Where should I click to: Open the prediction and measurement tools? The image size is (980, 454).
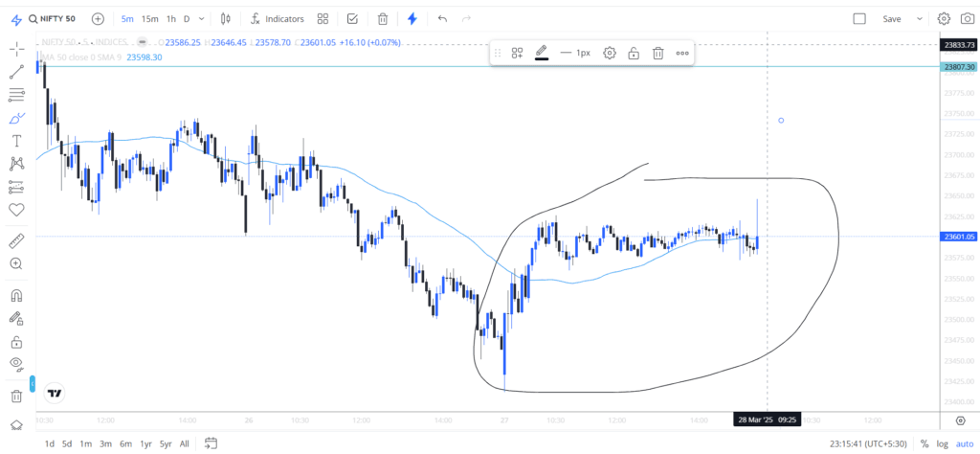tap(17, 187)
